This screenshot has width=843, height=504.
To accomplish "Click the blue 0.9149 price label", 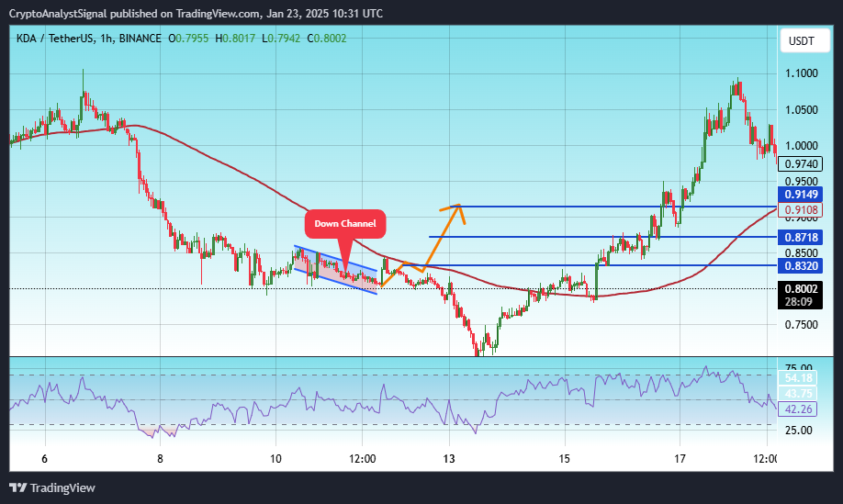I will coord(800,195).
